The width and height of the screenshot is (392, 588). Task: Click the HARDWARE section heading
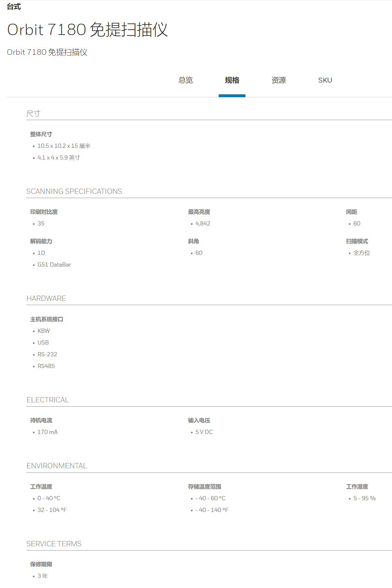(x=46, y=299)
